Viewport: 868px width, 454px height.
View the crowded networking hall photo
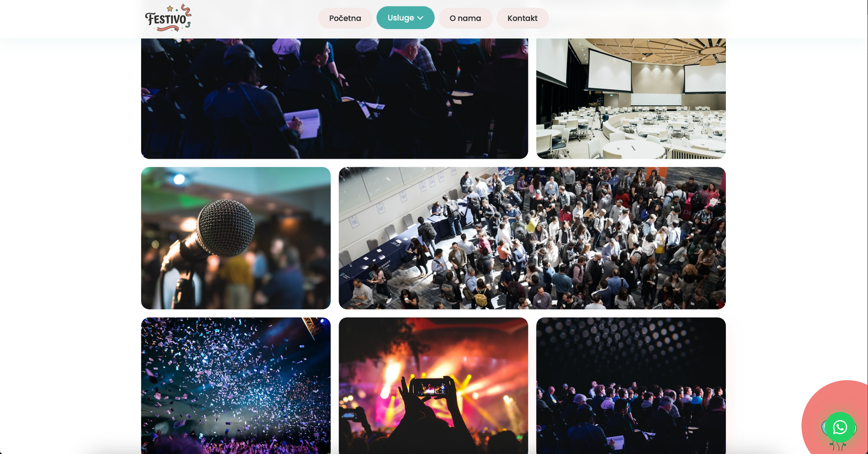532,238
